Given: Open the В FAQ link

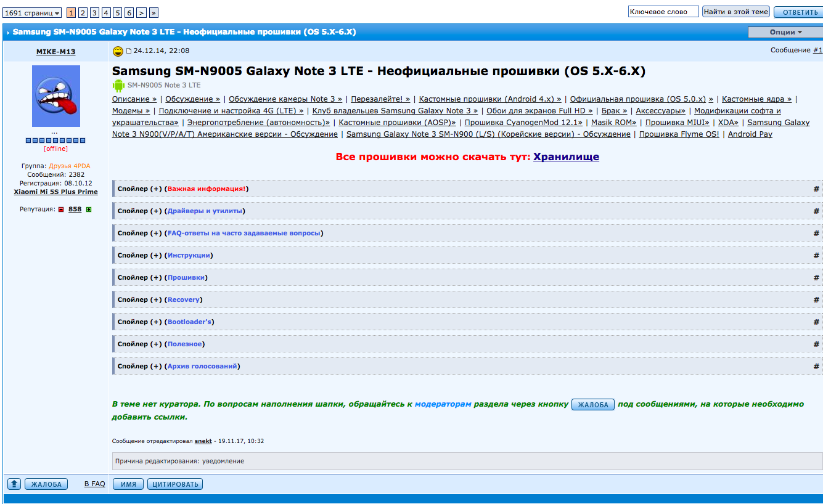Looking at the screenshot, I should pyautogui.click(x=94, y=484).
